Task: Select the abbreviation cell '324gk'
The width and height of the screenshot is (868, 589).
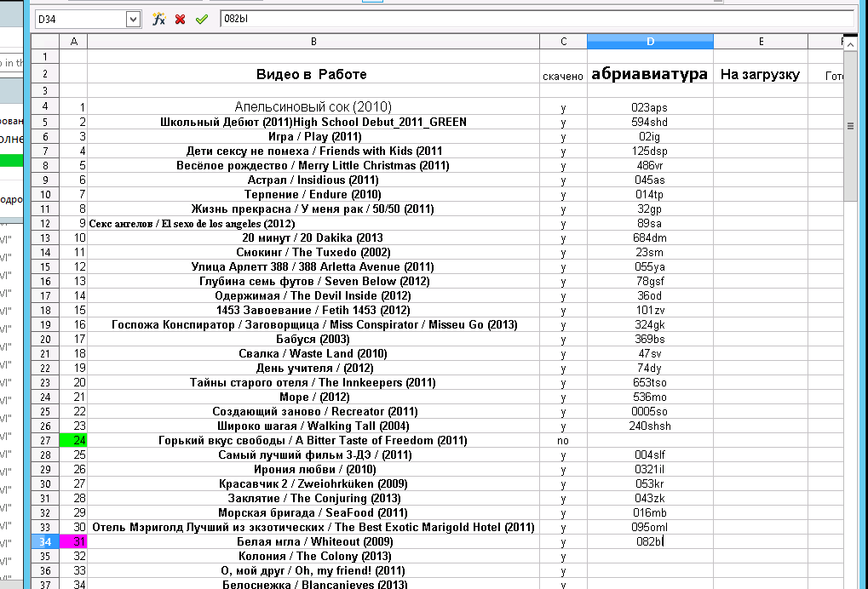Action: [651, 324]
